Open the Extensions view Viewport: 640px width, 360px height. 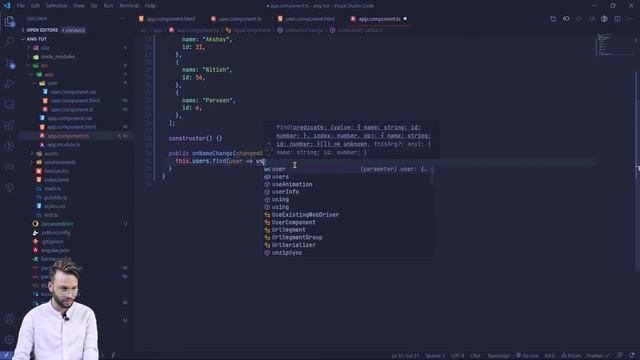(x=9, y=125)
